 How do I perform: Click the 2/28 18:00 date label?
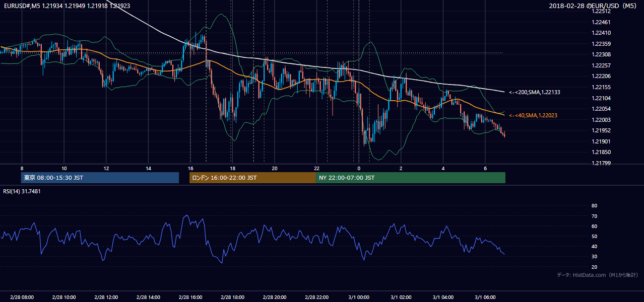[232, 297]
